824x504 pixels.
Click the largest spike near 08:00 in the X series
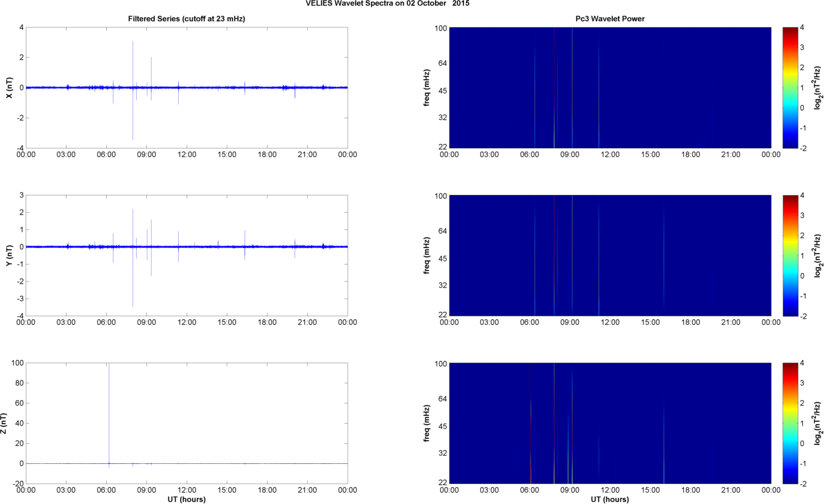point(133,90)
